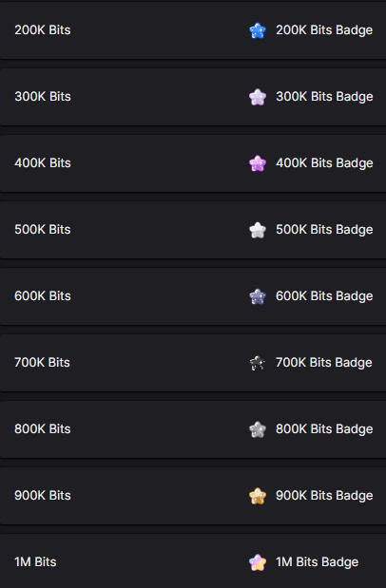
Task: Select the 400K Bits tier label
Action: [43, 163]
